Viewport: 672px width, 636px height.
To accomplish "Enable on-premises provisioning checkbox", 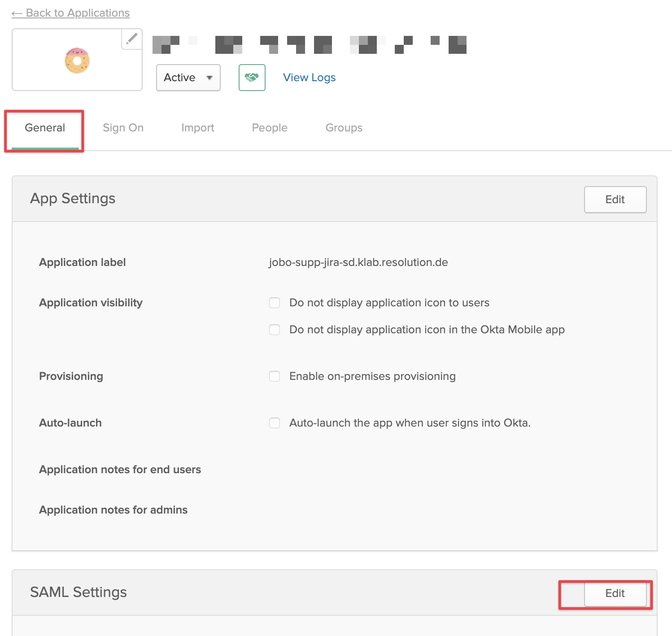I will pyautogui.click(x=275, y=376).
